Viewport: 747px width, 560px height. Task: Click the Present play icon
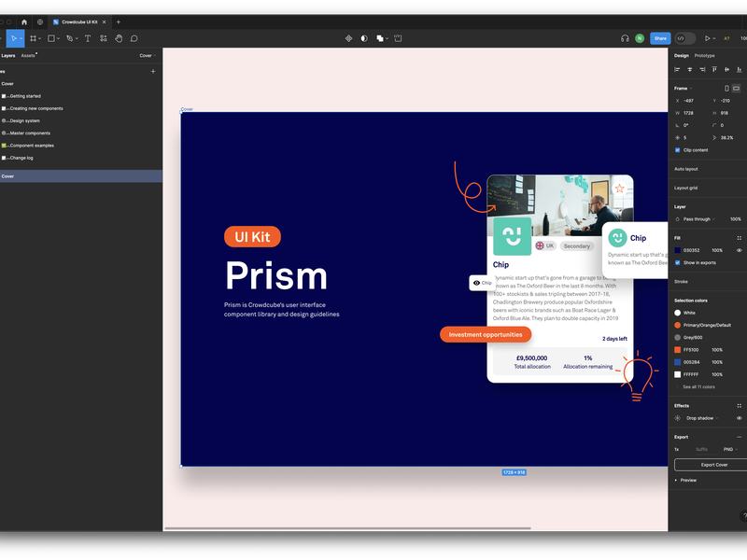[x=708, y=38]
